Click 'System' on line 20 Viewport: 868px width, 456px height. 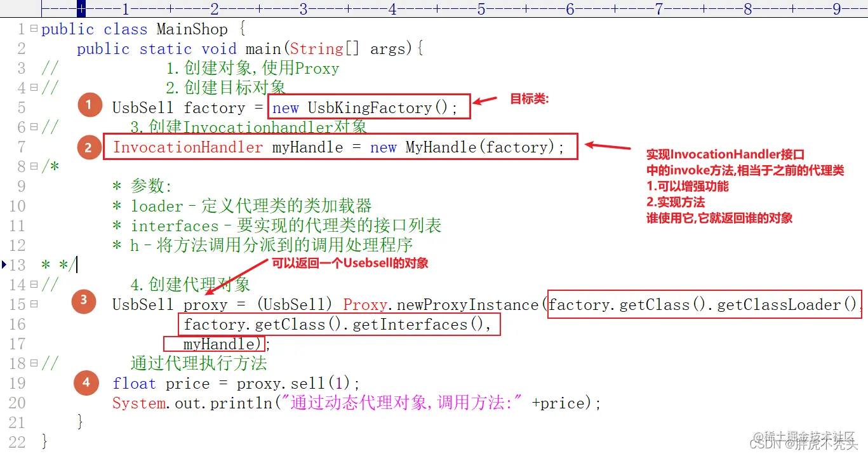139,403
